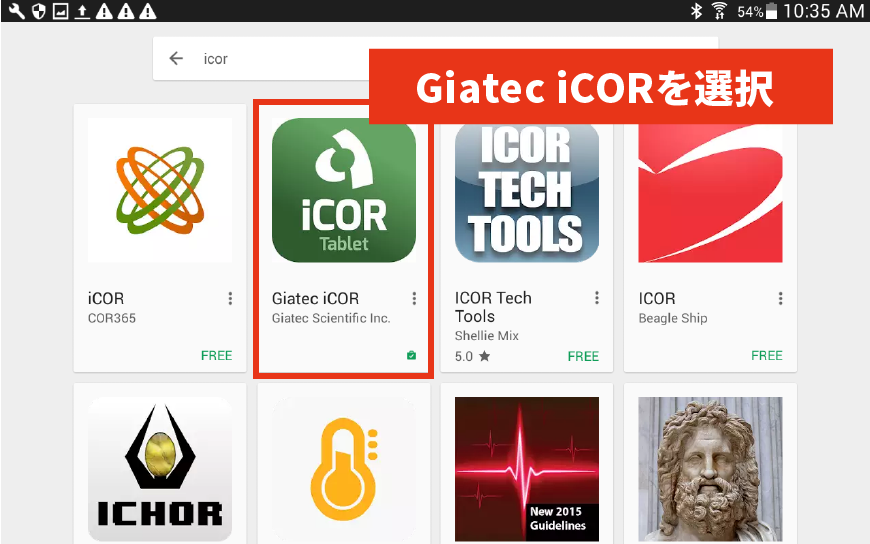
Task: Click the 'iCOR' title of the COR365 app
Action: coord(106,299)
